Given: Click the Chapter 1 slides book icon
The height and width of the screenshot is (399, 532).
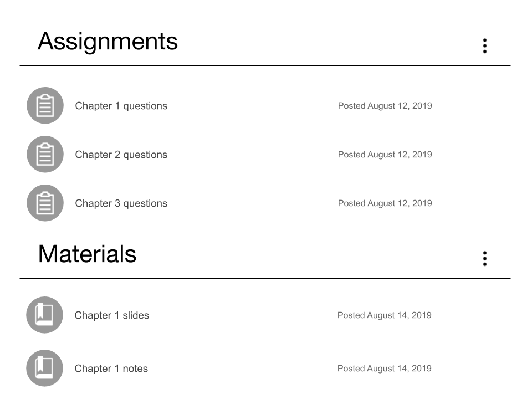Looking at the screenshot, I should [x=44, y=315].
